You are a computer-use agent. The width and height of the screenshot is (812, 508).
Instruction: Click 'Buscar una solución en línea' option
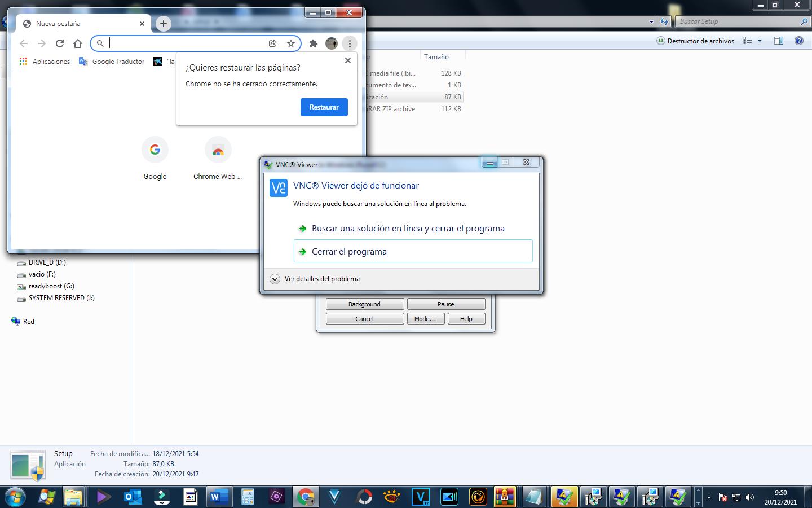408,229
